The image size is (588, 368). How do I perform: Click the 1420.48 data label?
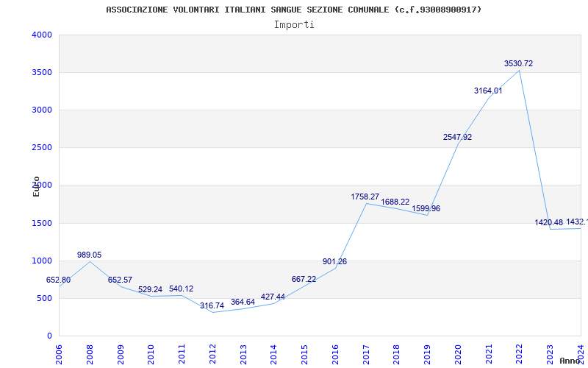(549, 223)
